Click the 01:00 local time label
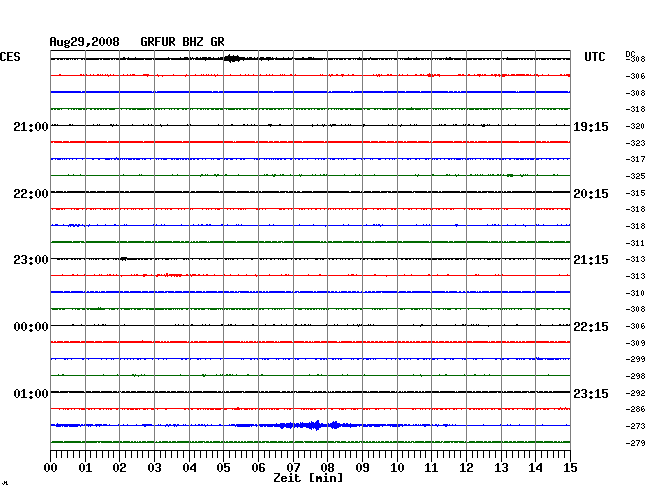The width and height of the screenshot is (650, 494). [31, 393]
